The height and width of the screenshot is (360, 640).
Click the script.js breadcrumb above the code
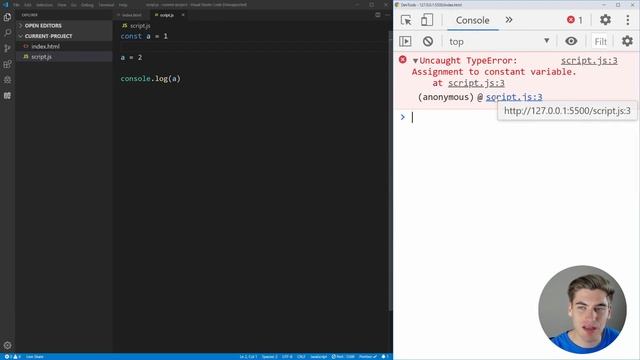coord(136,26)
